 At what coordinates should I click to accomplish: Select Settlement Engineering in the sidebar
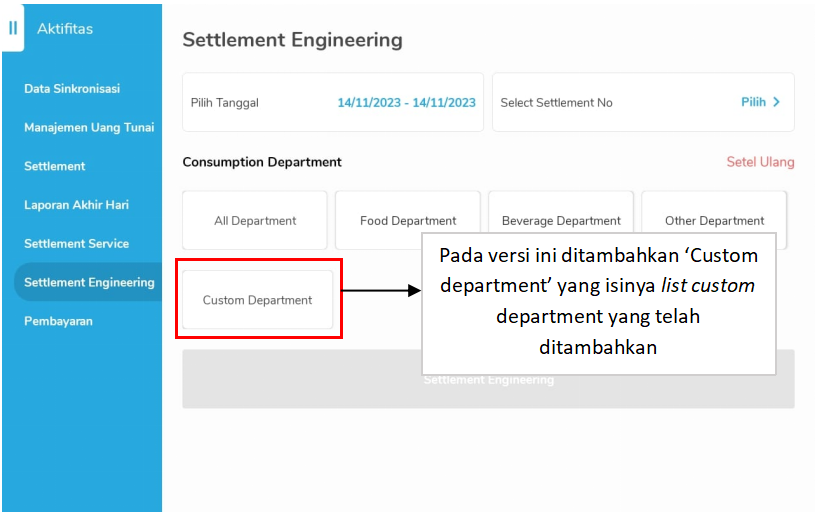[x=89, y=283]
